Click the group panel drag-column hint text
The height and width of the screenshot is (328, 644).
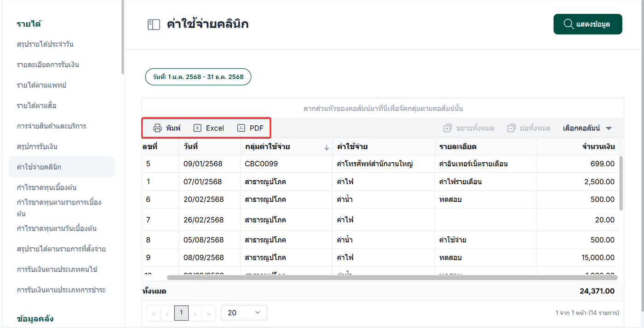383,109
